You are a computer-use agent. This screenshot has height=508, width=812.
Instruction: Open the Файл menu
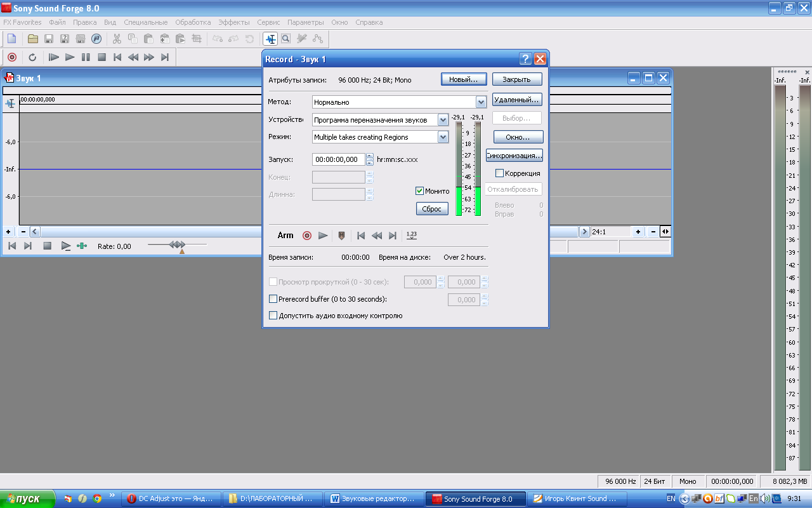coord(57,22)
